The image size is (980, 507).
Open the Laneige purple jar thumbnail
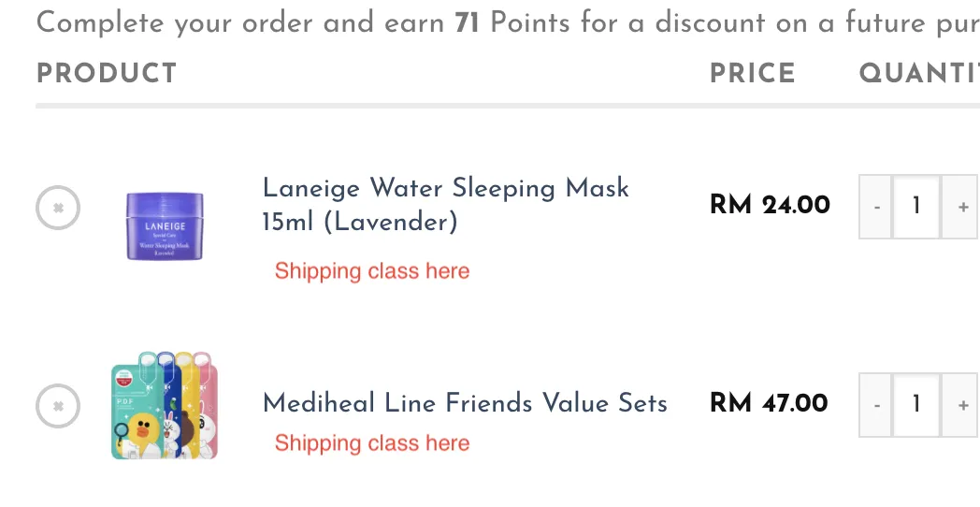click(x=165, y=225)
